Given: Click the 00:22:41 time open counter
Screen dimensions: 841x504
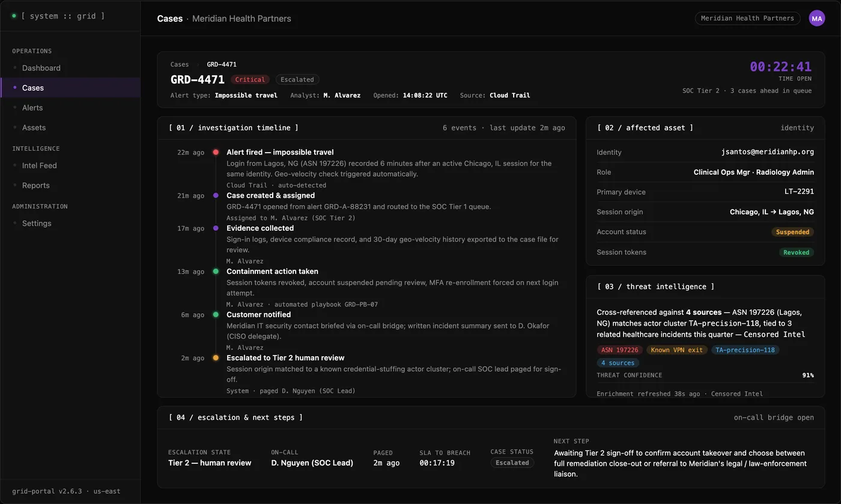Looking at the screenshot, I should click(x=780, y=67).
